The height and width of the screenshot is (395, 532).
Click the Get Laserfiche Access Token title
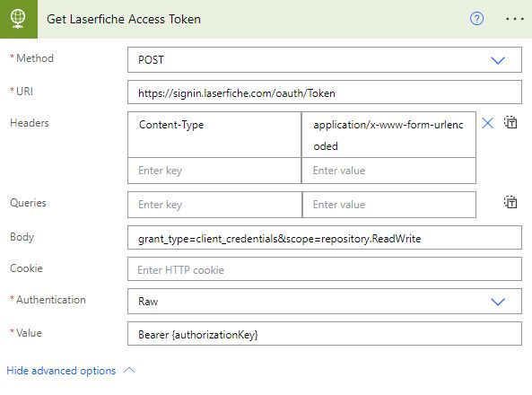coord(124,19)
